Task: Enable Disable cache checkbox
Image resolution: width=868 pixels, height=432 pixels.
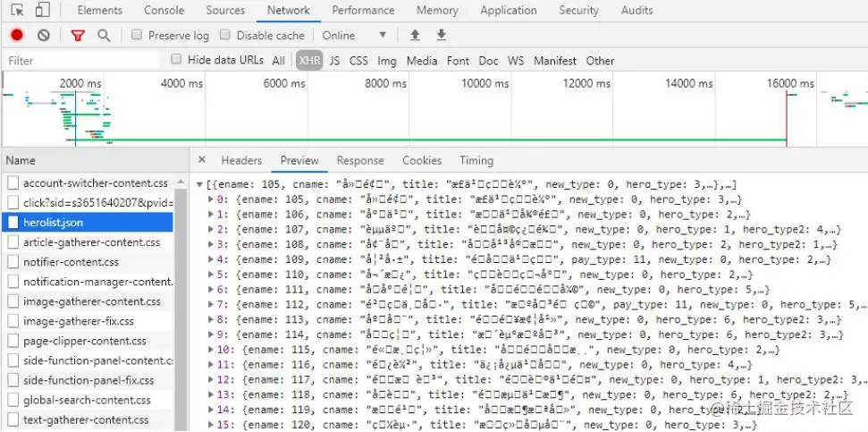Action: 224,35
